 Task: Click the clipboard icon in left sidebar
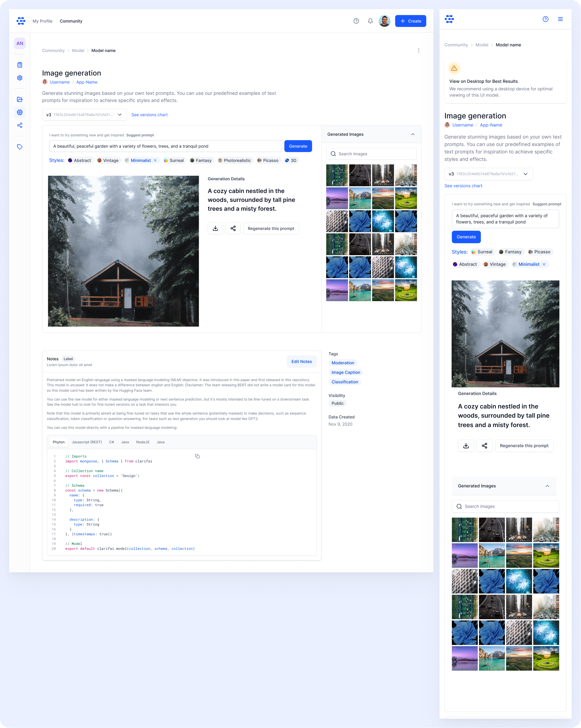click(20, 65)
